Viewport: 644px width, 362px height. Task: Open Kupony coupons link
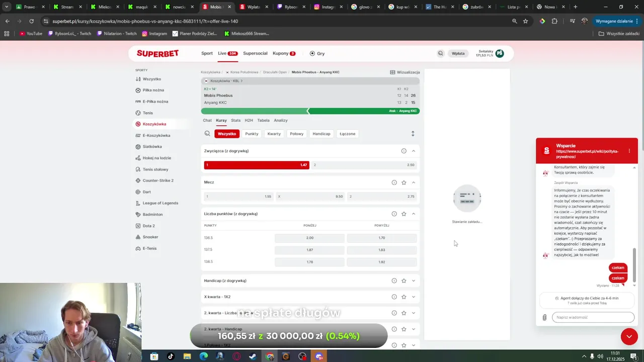pos(284,53)
